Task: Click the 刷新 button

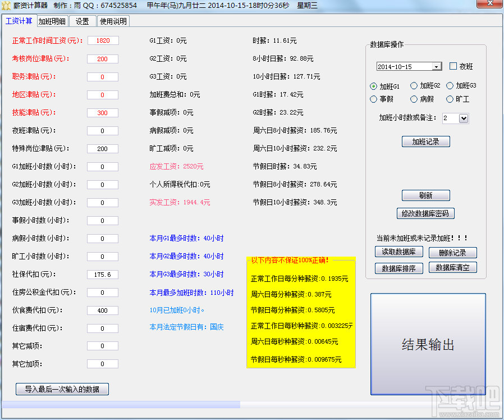Action: coord(425,195)
